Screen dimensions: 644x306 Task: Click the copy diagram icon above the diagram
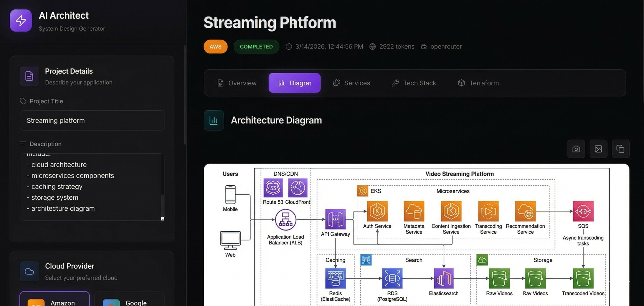coord(621,149)
